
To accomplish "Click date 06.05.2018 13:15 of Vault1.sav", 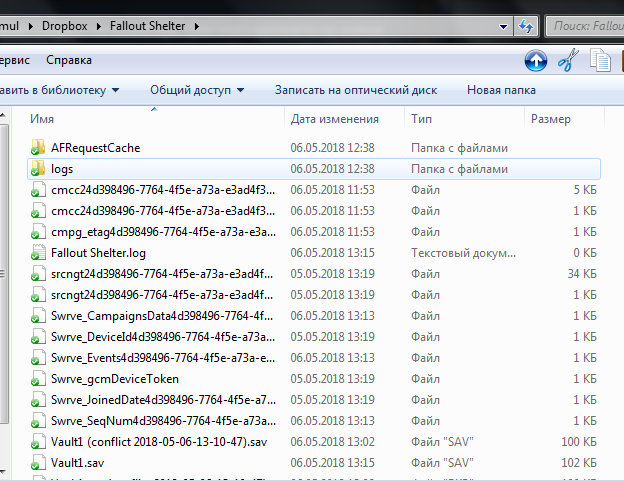I will 332,463.
